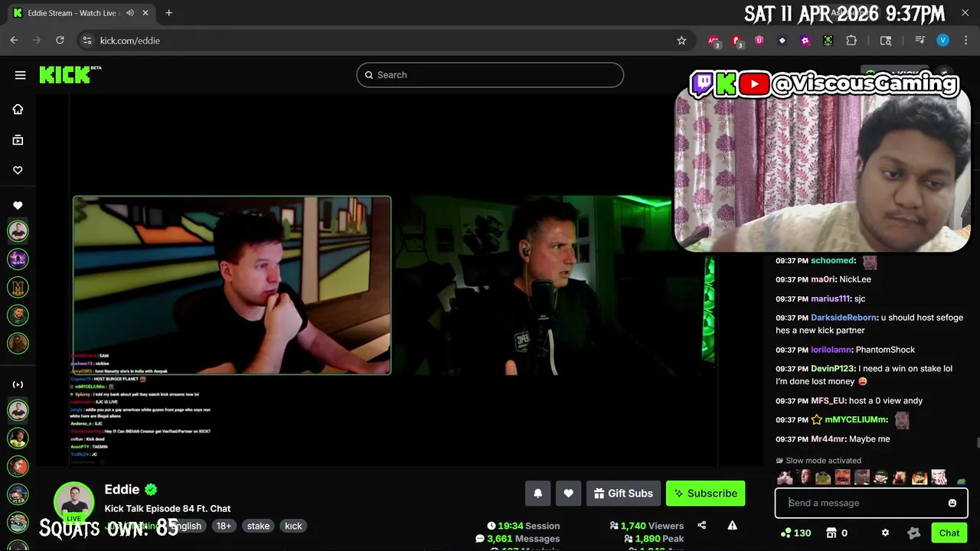Open the Home icon in sidebar
The image size is (980, 551).
tap(18, 109)
